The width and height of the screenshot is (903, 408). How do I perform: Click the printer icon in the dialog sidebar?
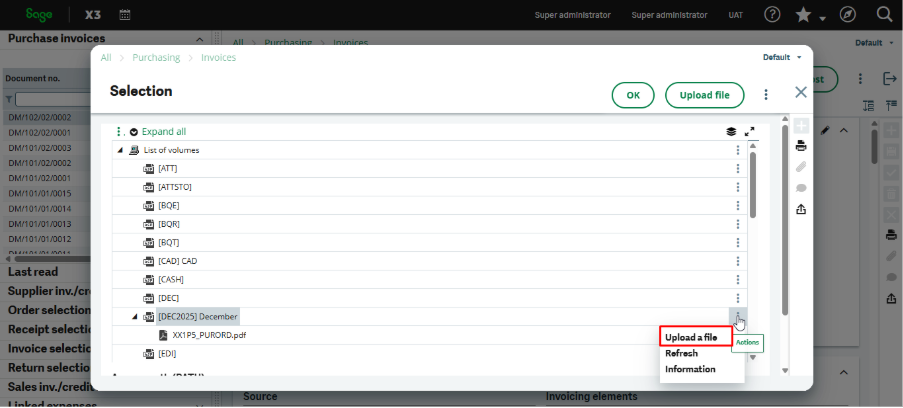pyautogui.click(x=801, y=146)
